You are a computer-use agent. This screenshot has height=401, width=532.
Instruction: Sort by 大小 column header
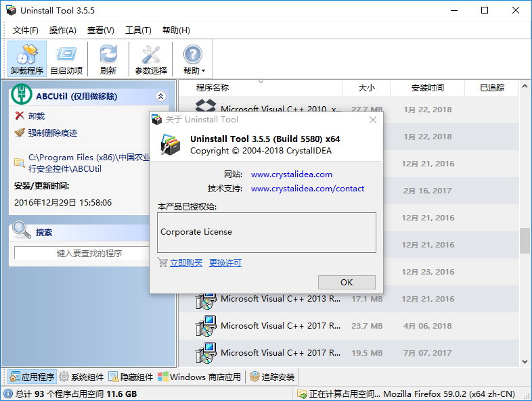[366, 88]
